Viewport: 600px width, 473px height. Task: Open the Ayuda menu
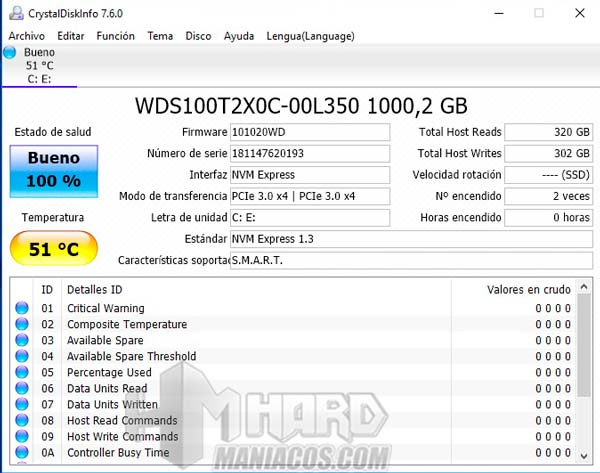coord(239,36)
